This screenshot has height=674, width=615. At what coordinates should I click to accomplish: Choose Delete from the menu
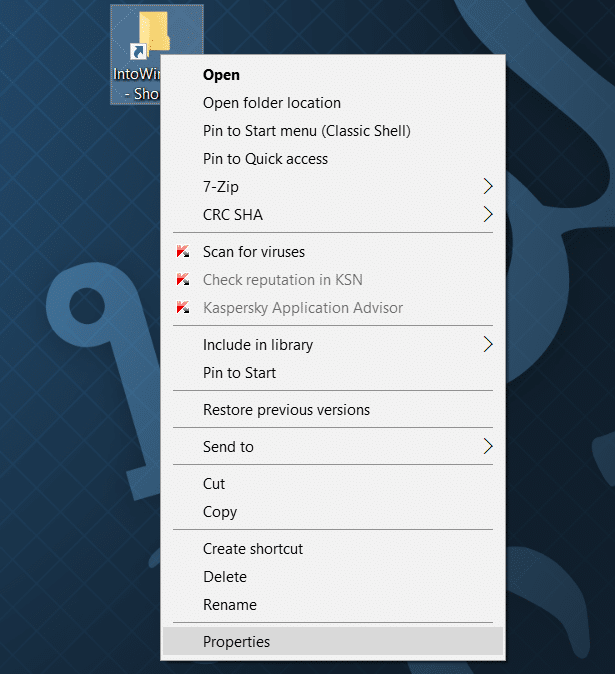(333, 577)
